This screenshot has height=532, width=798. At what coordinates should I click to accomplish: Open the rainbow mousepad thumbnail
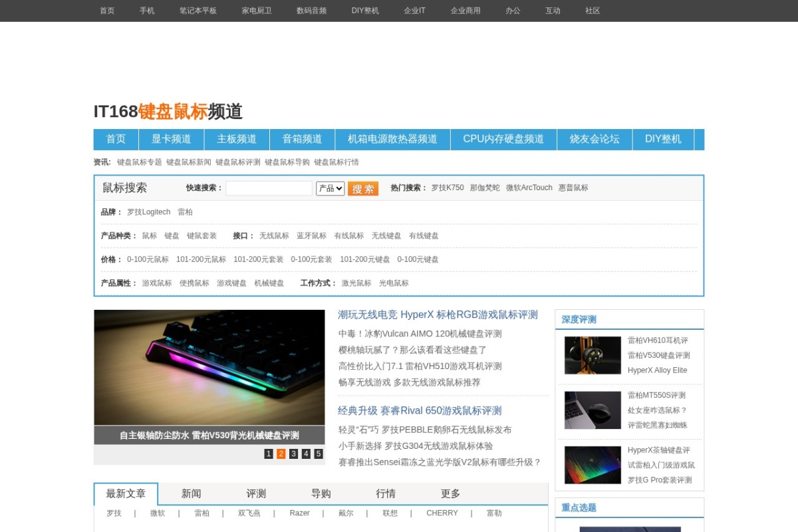[593, 465]
